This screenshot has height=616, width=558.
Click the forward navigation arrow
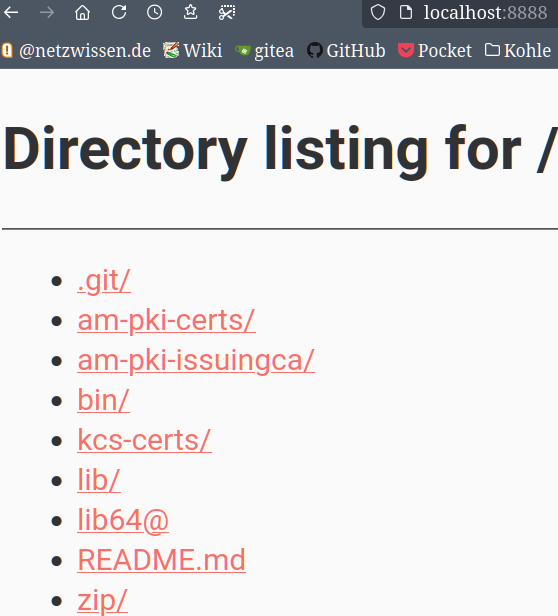[x=47, y=13]
